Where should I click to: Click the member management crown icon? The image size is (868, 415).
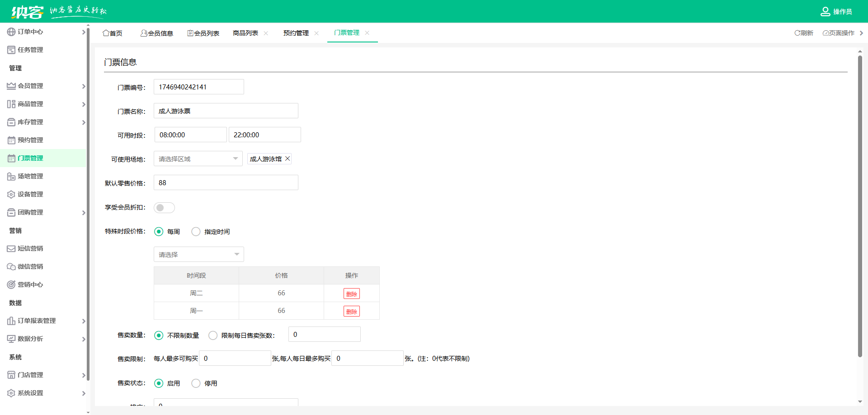[11, 86]
